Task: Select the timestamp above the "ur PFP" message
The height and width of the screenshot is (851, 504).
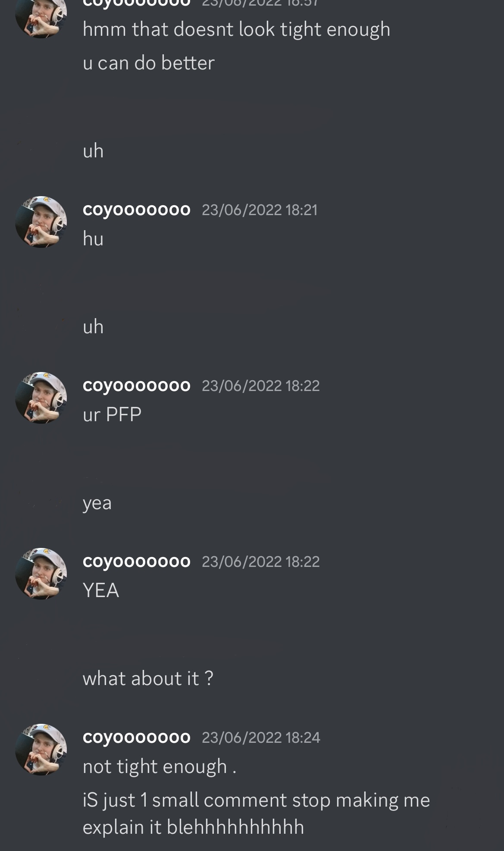Action: coord(261,386)
